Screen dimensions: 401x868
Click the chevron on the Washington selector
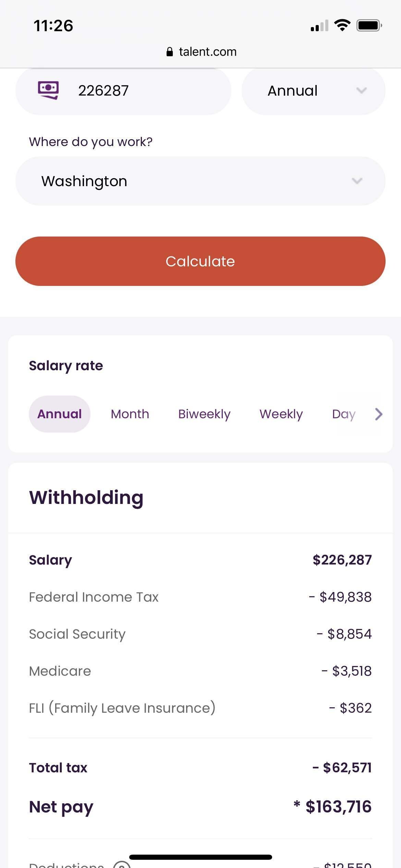356,180
